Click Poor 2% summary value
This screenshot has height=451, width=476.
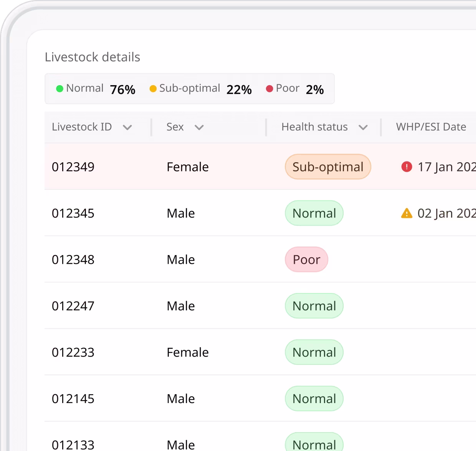[315, 90]
